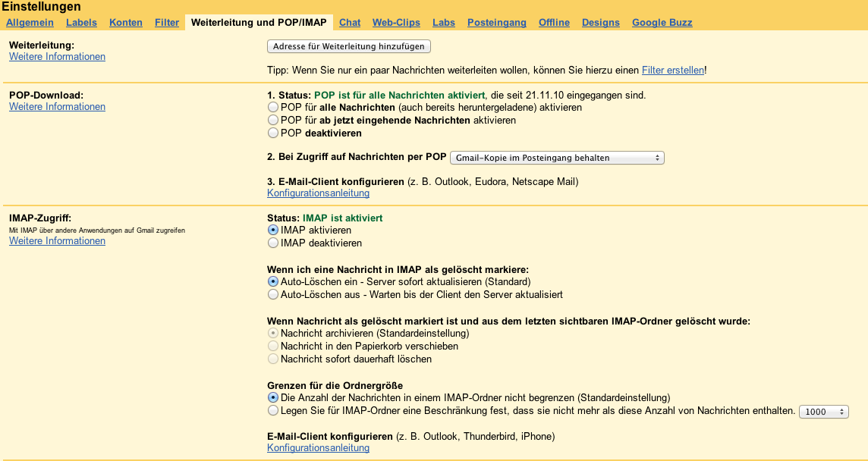Screen dimensions: 868x461
Task: Open the Allgemein settings tab
Action: (30, 23)
